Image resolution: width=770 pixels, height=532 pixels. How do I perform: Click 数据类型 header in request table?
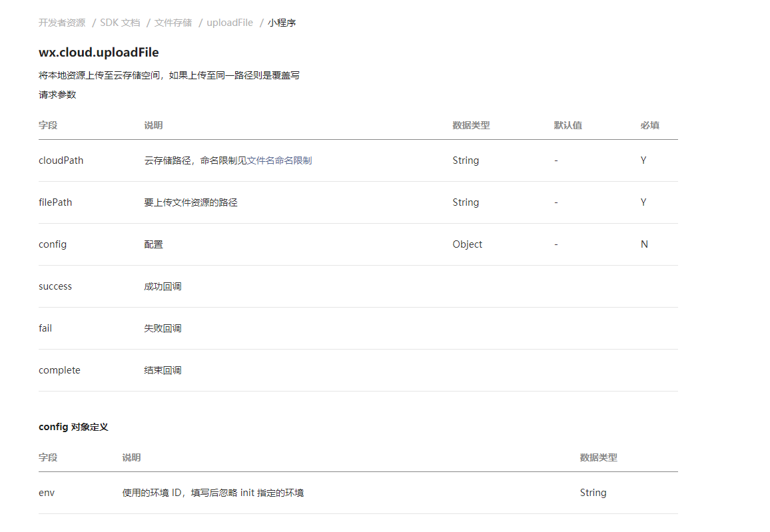pyautogui.click(x=471, y=125)
